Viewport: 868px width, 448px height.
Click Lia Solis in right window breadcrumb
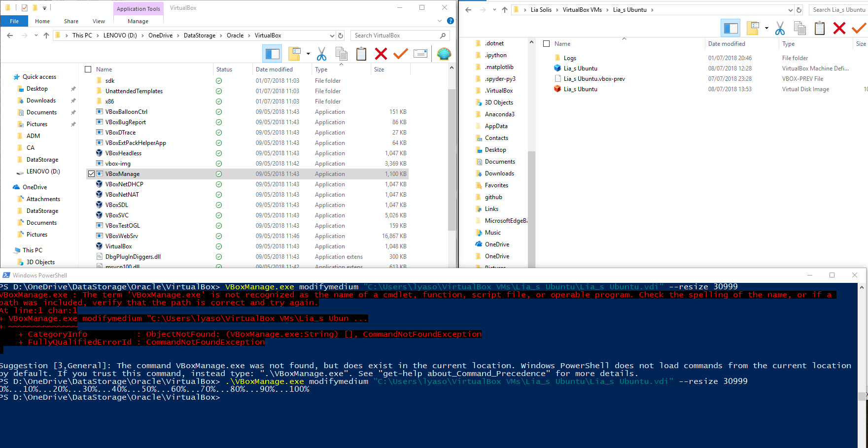(x=541, y=10)
